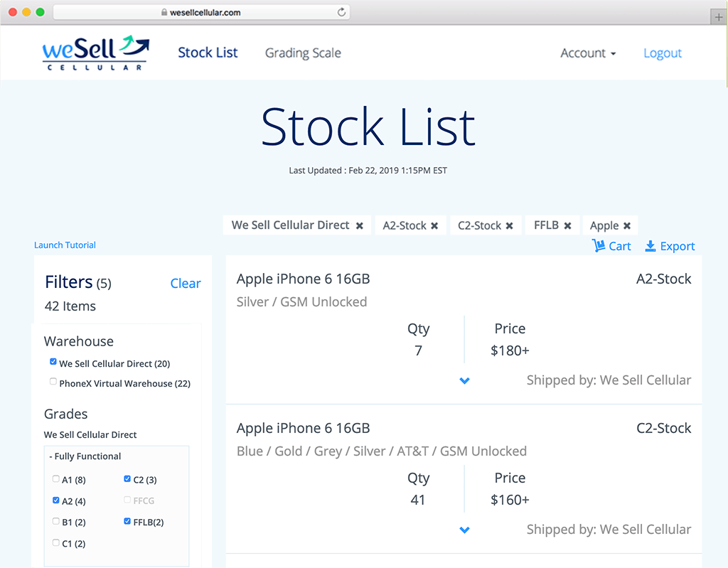Click the Silver / GSM Unlocked description

301,302
